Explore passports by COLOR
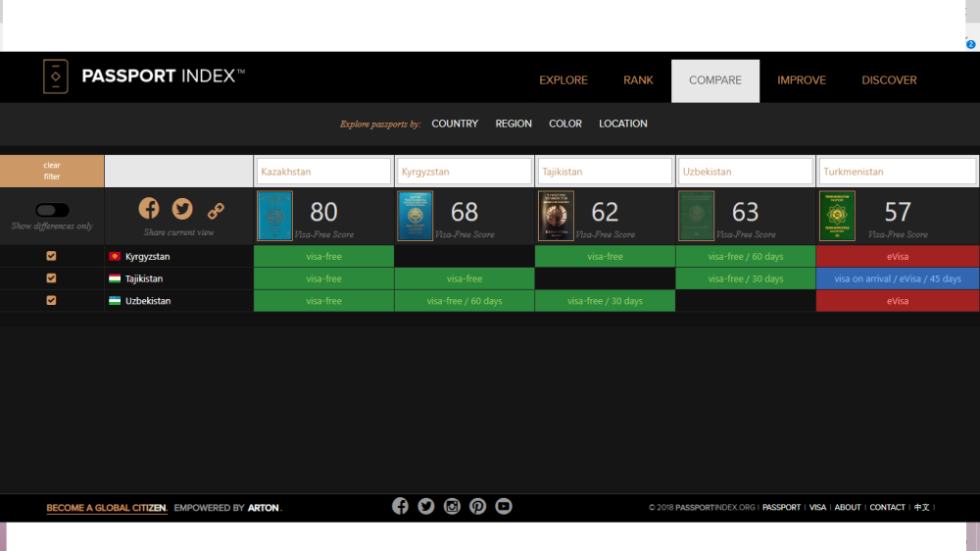Image resolution: width=980 pixels, height=551 pixels. [565, 124]
